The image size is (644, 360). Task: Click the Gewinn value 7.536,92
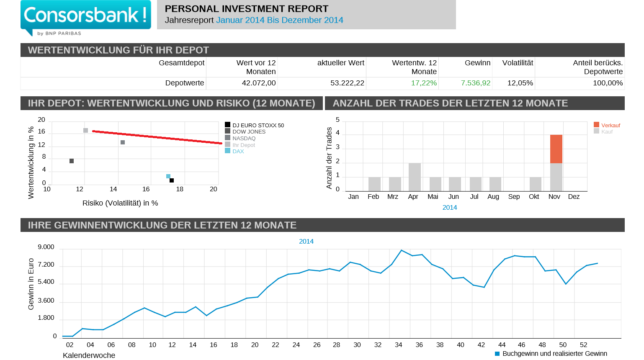click(475, 83)
